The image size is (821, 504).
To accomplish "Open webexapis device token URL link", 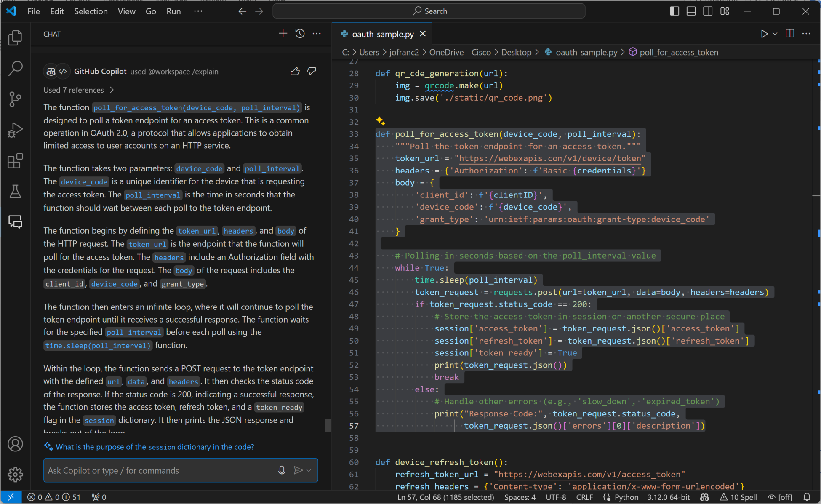I will [550, 158].
